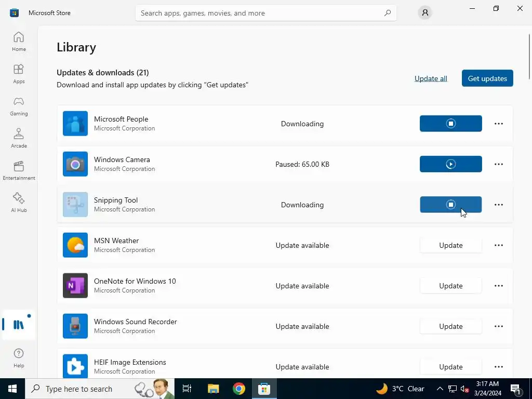
Task: Click the Windows Start button
Action: click(x=12, y=389)
